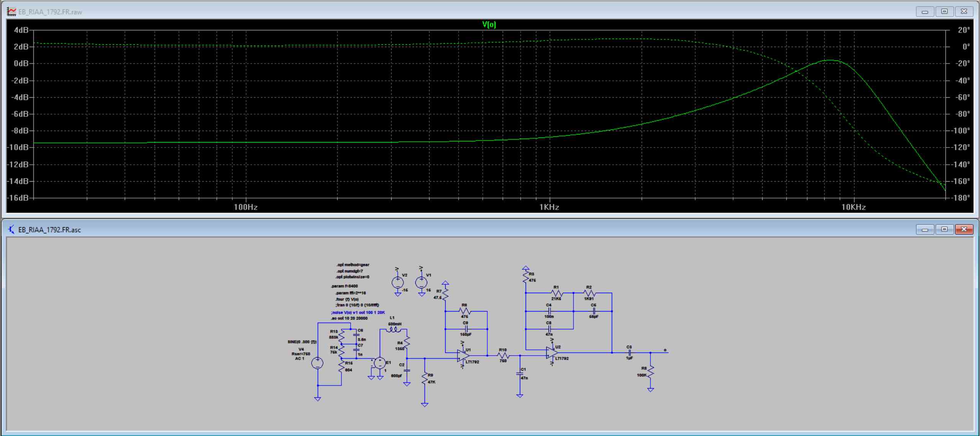Select capacitor C4 symbol
The height and width of the screenshot is (436, 980).
click(549, 311)
